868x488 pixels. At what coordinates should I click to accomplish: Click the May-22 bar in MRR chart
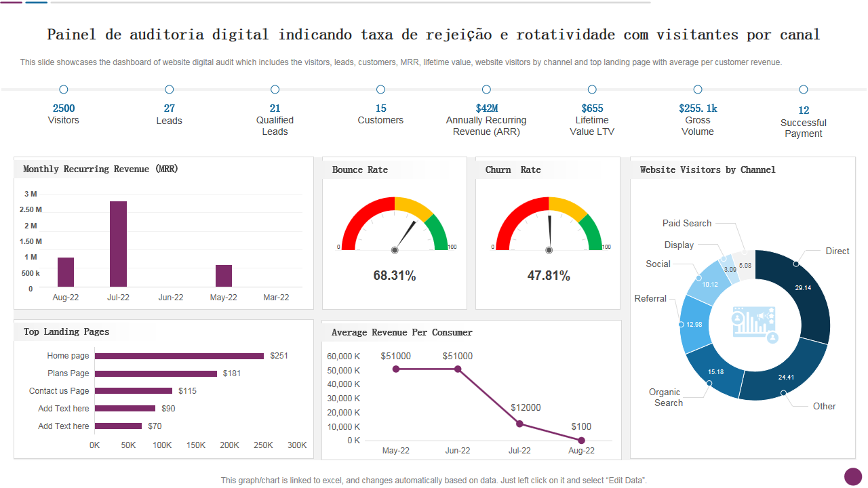(x=224, y=276)
